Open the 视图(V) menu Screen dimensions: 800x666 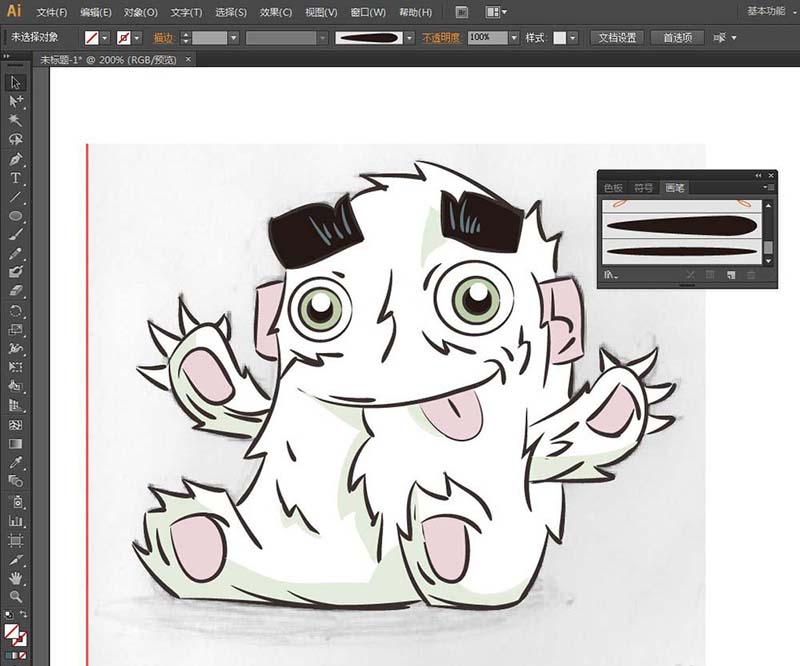point(321,12)
